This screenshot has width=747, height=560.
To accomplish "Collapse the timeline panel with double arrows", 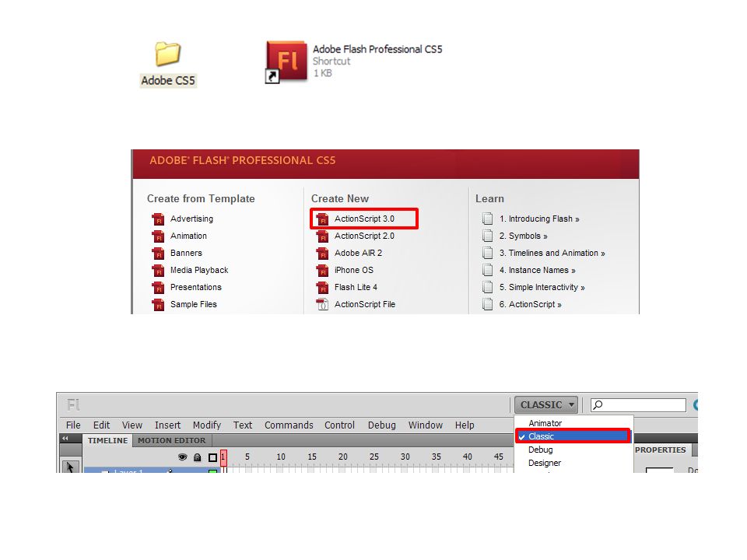I will click(65, 438).
